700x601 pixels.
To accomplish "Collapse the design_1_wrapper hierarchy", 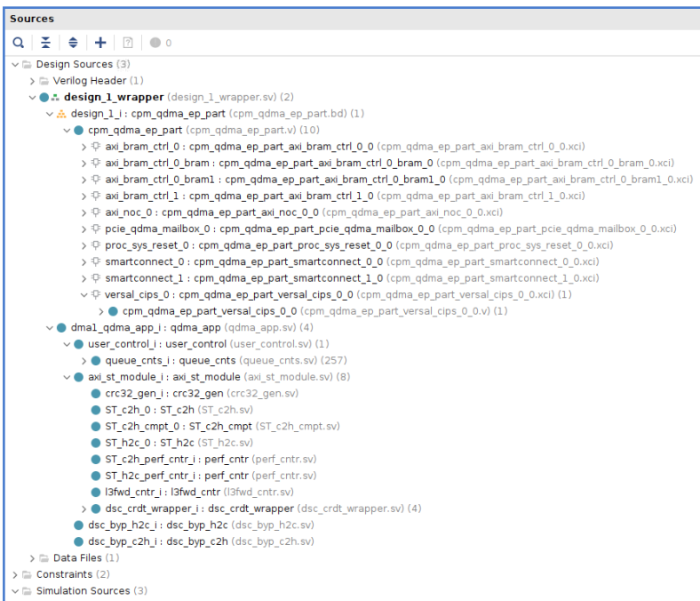I will (32, 98).
